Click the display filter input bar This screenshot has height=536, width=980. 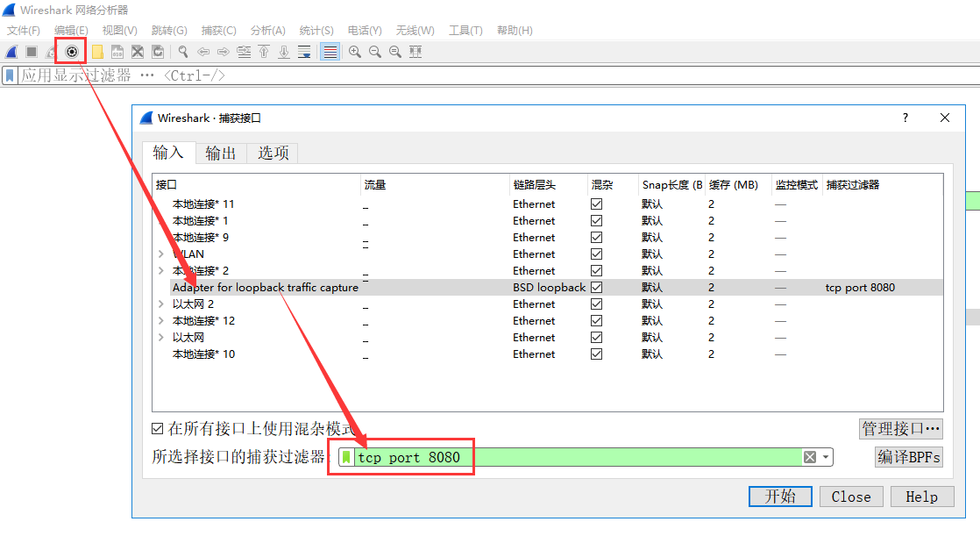pyautogui.click(x=500, y=75)
